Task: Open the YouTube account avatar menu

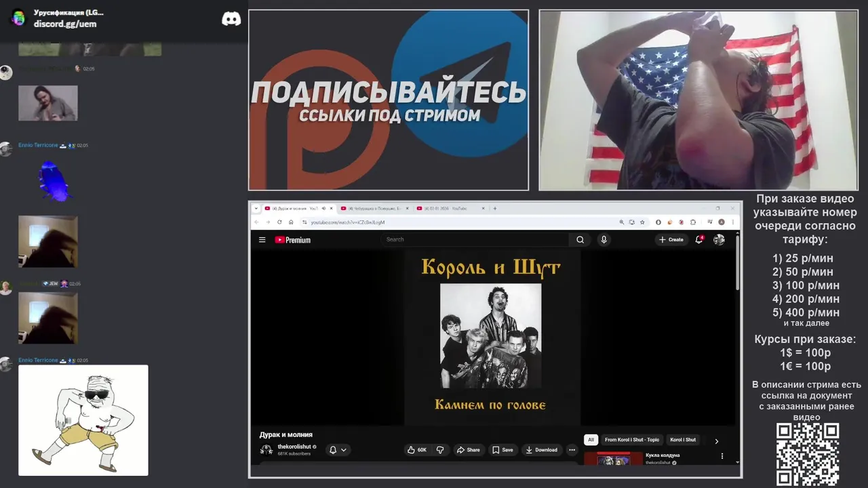Action: [x=719, y=239]
